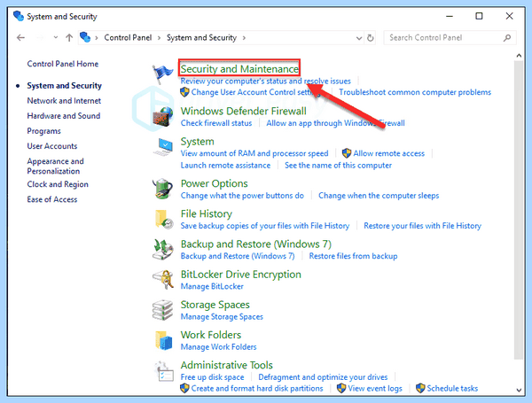Click the scrollbar down arrow
Viewport: 532px width, 403px height.
519,390
